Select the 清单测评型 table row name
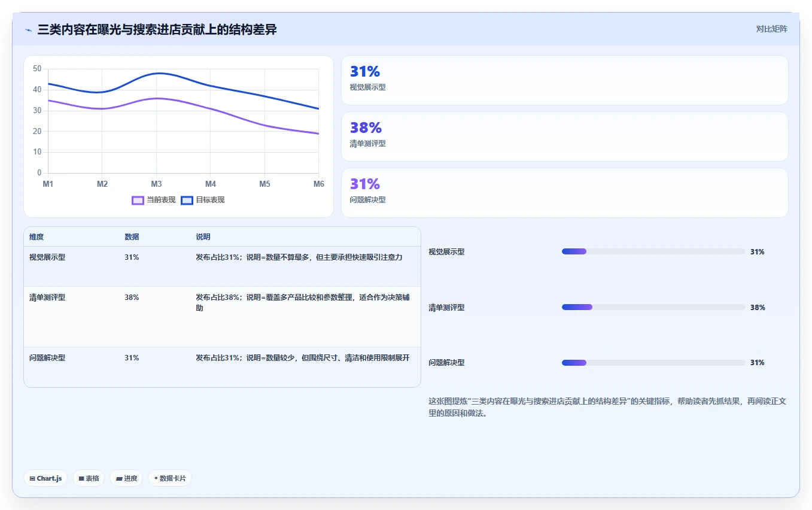 pos(47,297)
